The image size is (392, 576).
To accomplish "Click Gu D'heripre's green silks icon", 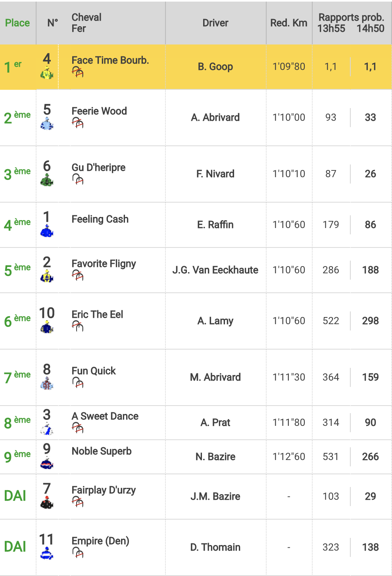I will pos(47,180).
